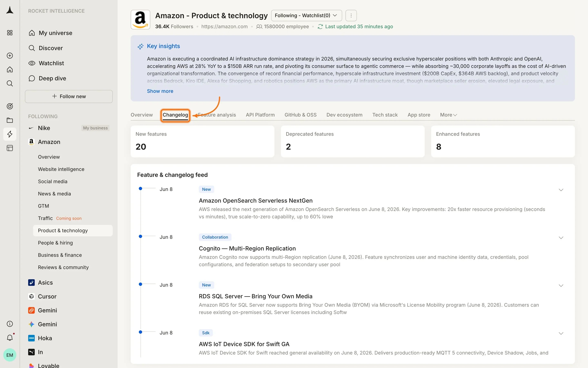Open the three-dot options menu button
The height and width of the screenshot is (368, 588).
click(x=351, y=16)
